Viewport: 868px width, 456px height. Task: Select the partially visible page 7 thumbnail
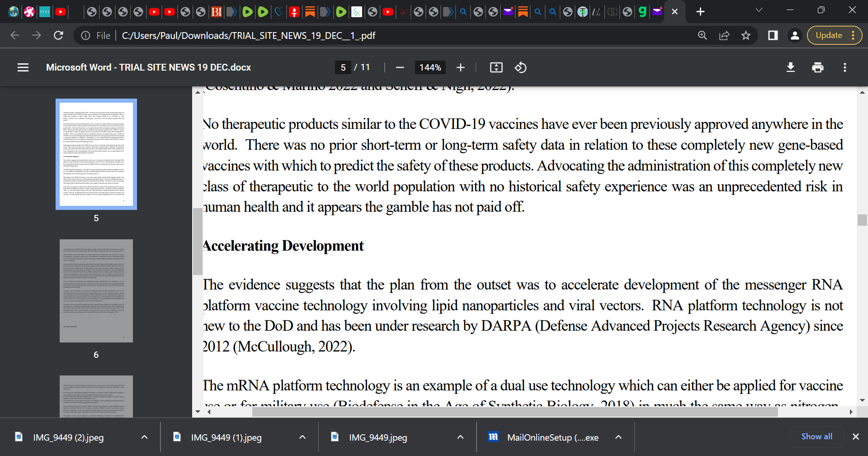tap(96, 396)
